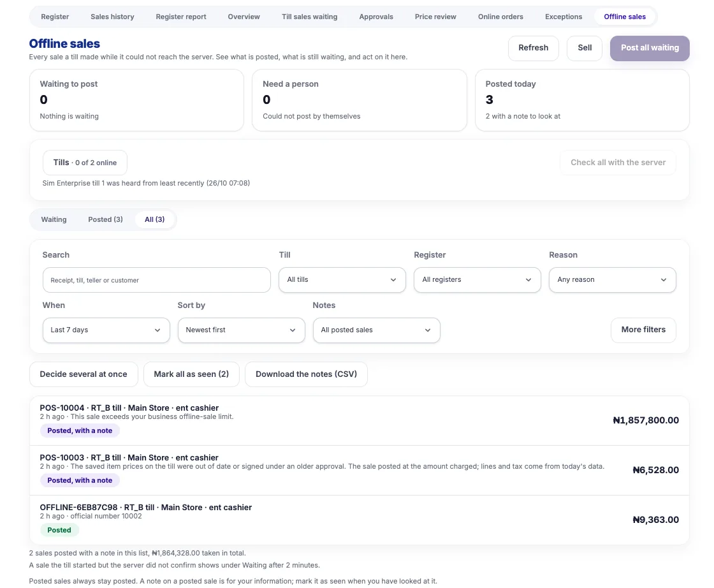The width and height of the screenshot is (714, 588).
Task: Go to the Overview tab
Action: (x=244, y=17)
